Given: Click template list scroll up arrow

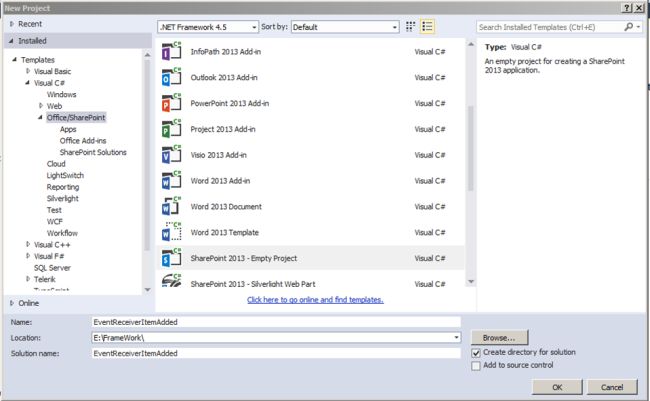Looking at the screenshot, I should 471,44.
